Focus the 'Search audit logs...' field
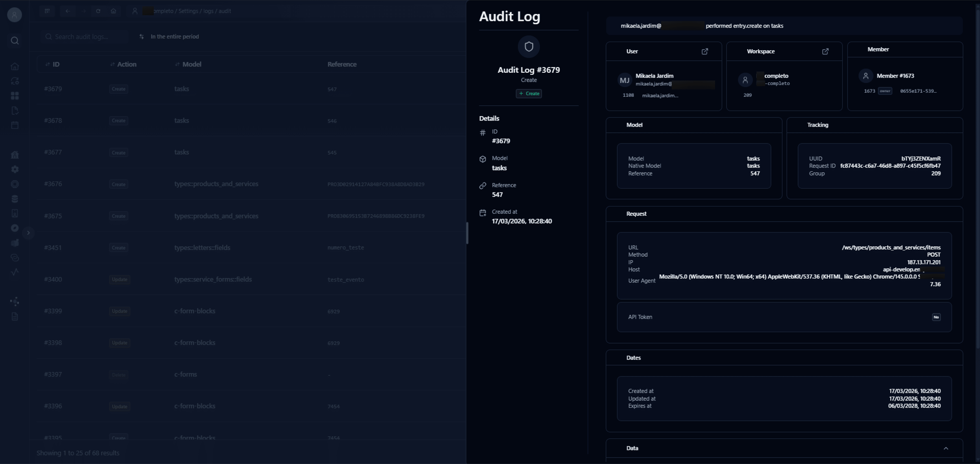The image size is (980, 464). click(85, 37)
